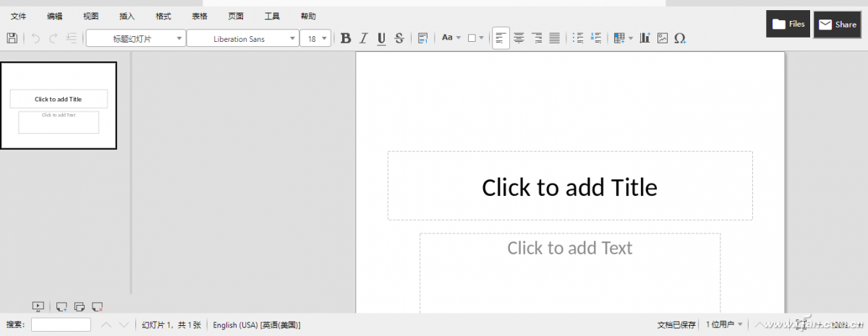The height and width of the screenshot is (336, 868).
Task: Insert a chart using the chart icon
Action: tap(645, 38)
